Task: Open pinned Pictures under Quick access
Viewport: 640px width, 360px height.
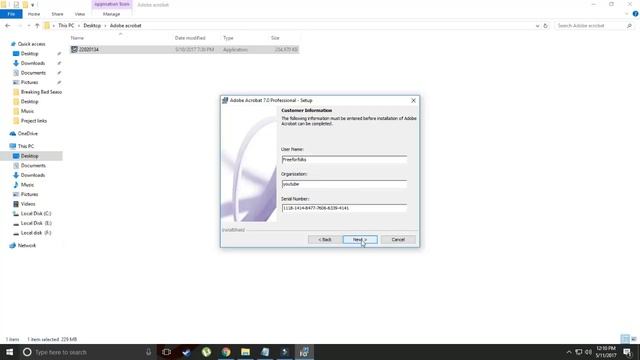Action: (29, 82)
